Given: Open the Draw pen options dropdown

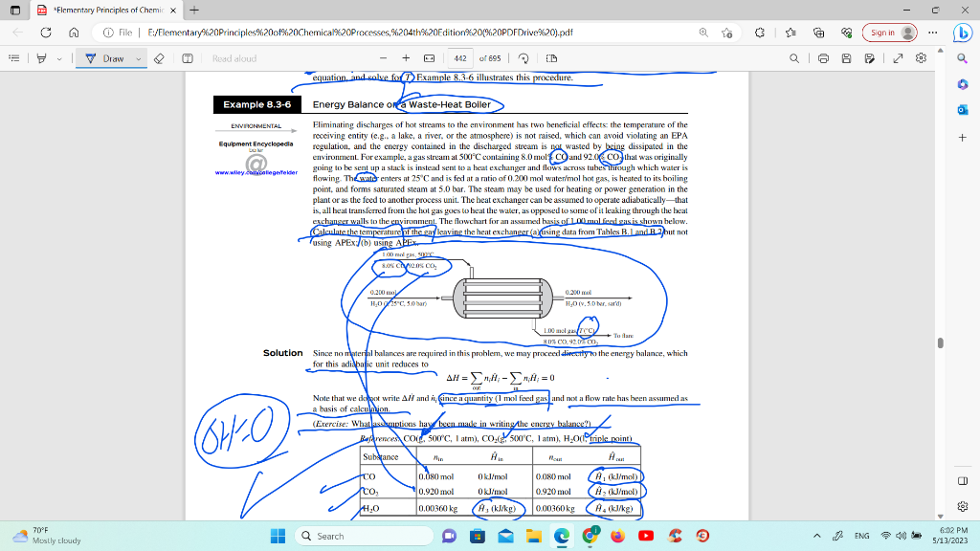Looking at the screenshot, I should [138, 59].
